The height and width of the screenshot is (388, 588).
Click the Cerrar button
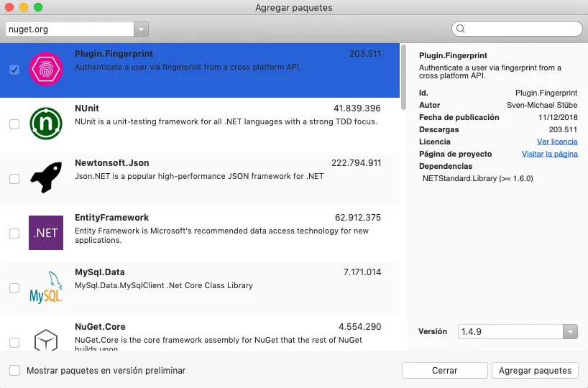tap(444, 370)
